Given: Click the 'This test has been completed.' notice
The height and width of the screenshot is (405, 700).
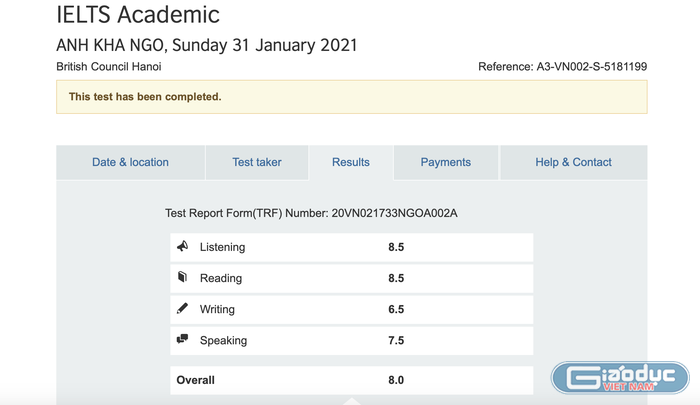Looking at the screenshot, I should [352, 97].
